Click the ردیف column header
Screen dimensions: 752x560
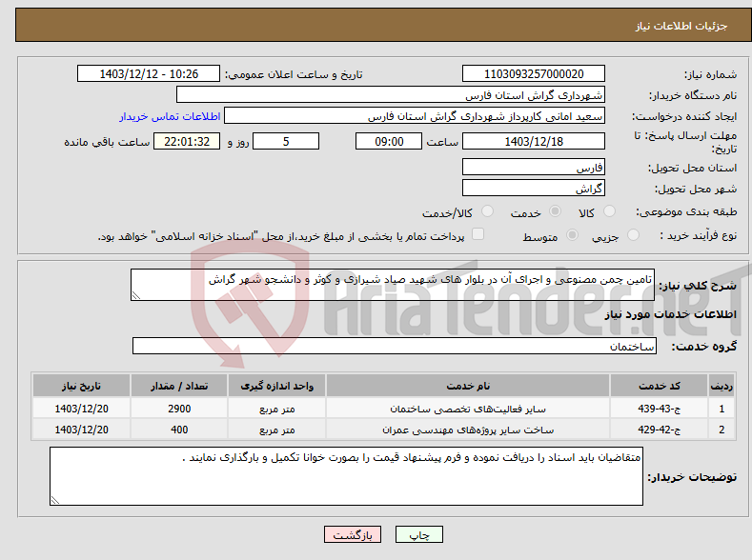722,386
